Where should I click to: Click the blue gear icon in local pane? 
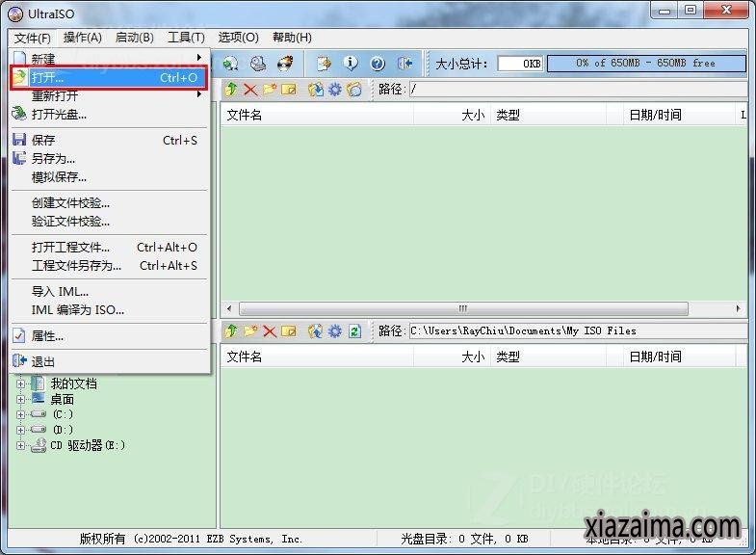(x=334, y=330)
